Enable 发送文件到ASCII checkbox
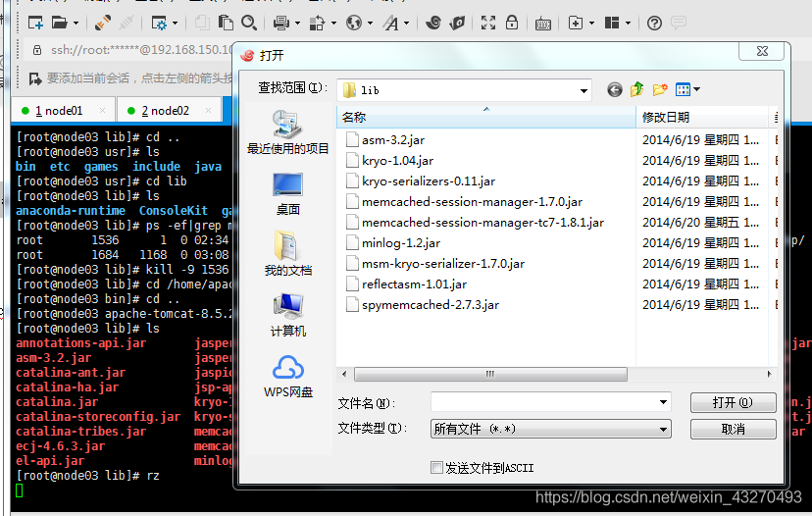Screen dimensions: 812x516 (437, 468)
